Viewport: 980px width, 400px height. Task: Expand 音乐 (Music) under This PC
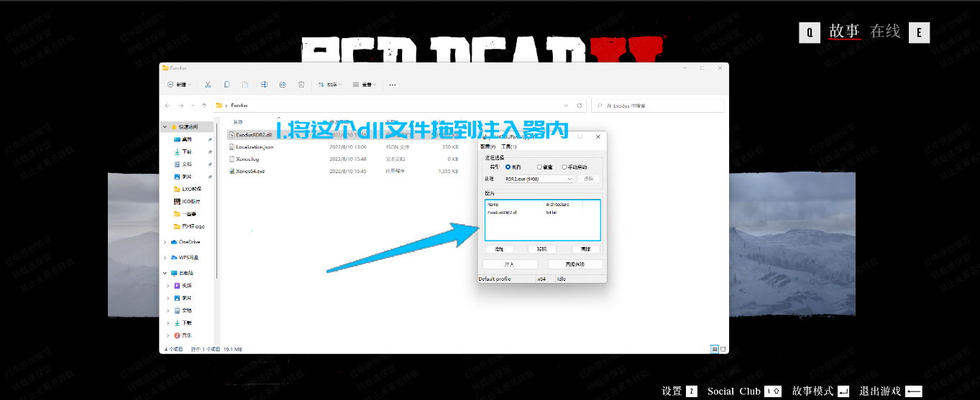[169, 335]
